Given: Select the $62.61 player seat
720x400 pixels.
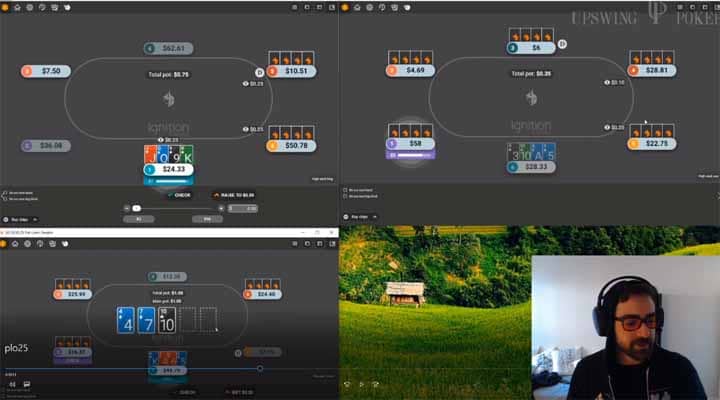Looking at the screenshot, I should [169, 48].
